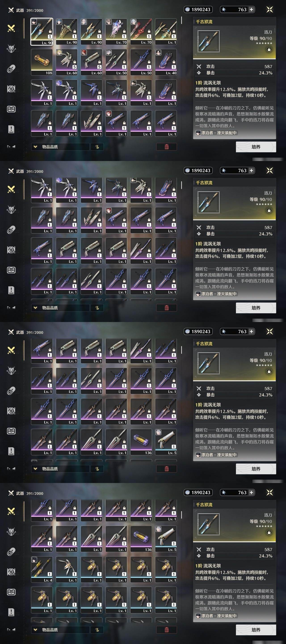Expand the 物品品质 sort dropdown in topmost view
Screen dimensions: 286x644
click(x=60, y=147)
